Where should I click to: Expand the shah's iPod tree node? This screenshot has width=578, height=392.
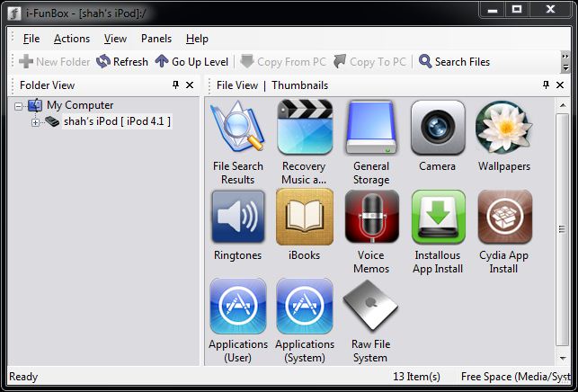35,122
